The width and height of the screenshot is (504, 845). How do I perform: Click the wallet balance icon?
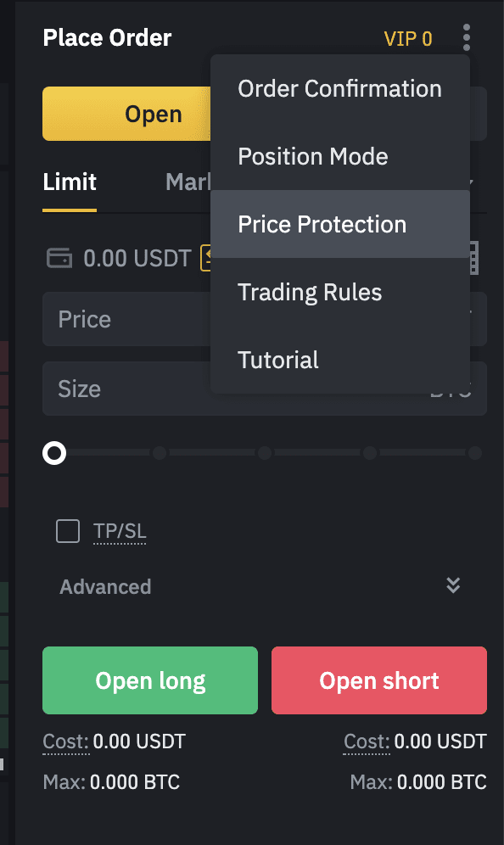[59, 258]
